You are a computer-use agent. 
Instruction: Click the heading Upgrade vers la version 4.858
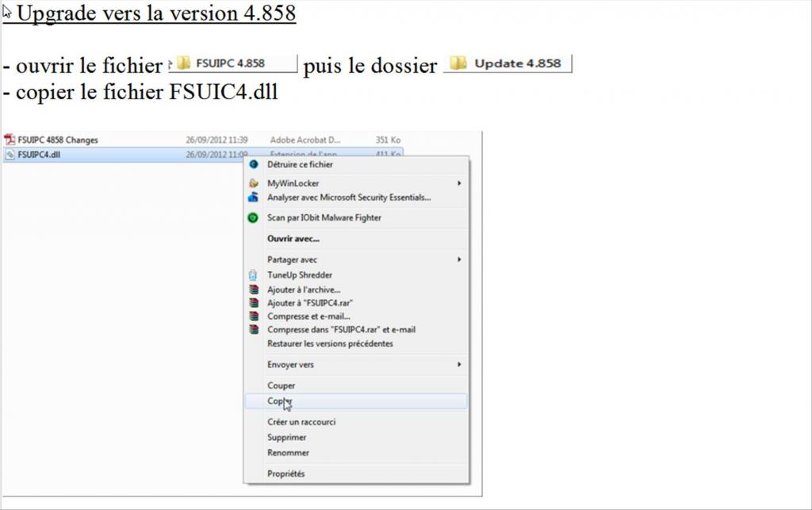(156, 13)
